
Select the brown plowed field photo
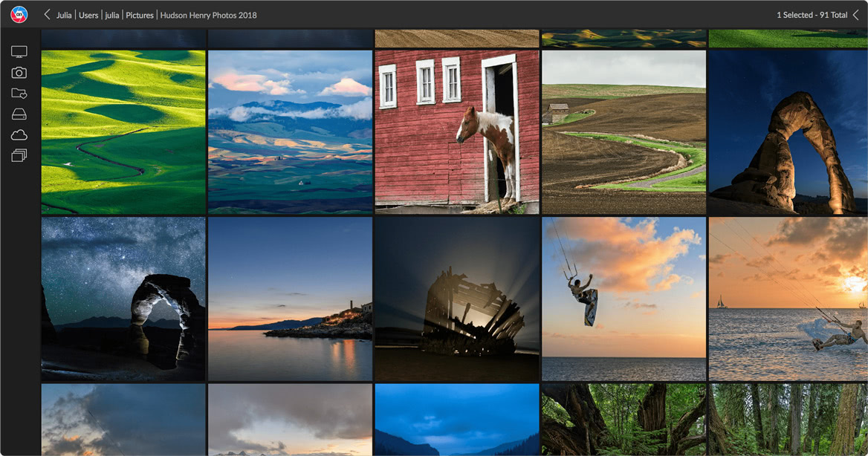(624, 131)
